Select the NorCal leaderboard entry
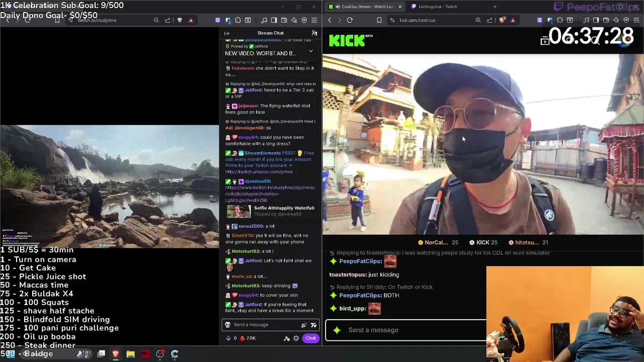 438,242
